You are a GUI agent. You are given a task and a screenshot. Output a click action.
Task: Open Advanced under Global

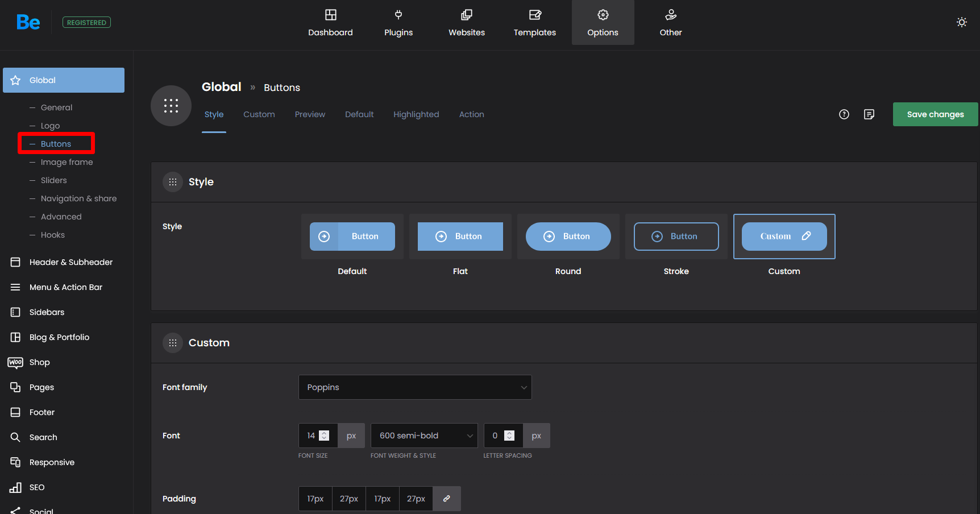(x=61, y=217)
